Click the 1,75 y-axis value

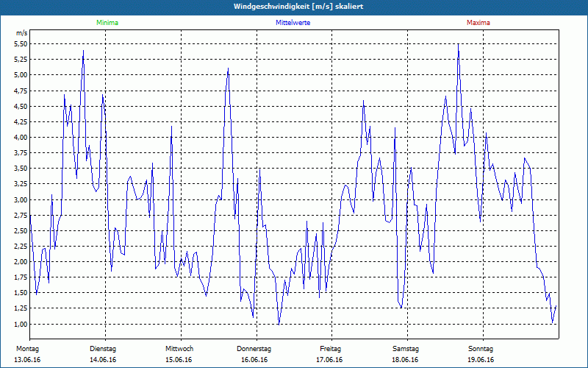click(x=21, y=277)
